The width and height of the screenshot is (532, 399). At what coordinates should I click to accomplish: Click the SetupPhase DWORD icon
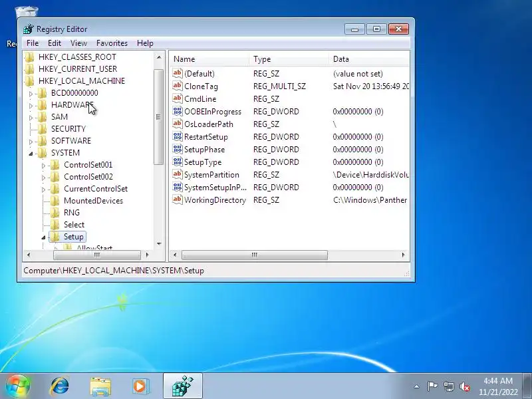click(x=178, y=149)
